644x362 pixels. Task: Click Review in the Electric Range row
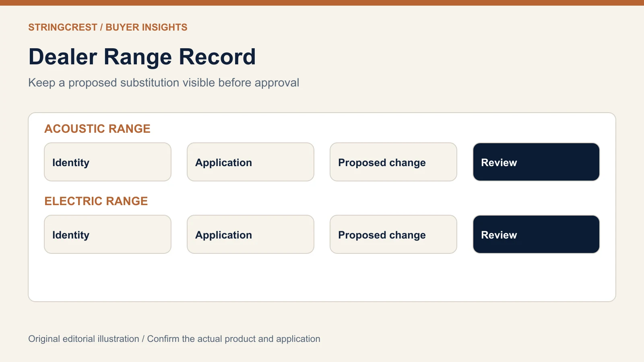coord(536,234)
